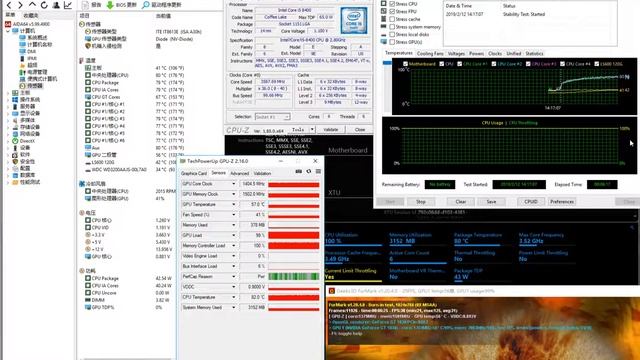
Task: Click the GPU-Z title bar app icon
Action: 183,161
